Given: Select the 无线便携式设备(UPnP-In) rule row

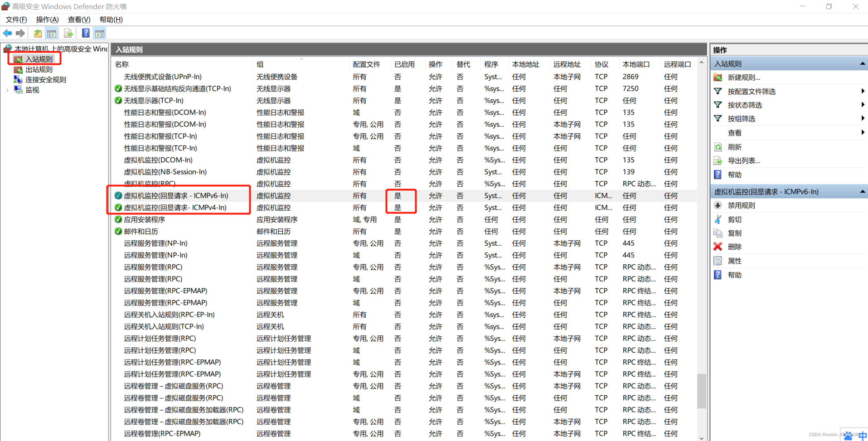Looking at the screenshot, I should [404, 77].
